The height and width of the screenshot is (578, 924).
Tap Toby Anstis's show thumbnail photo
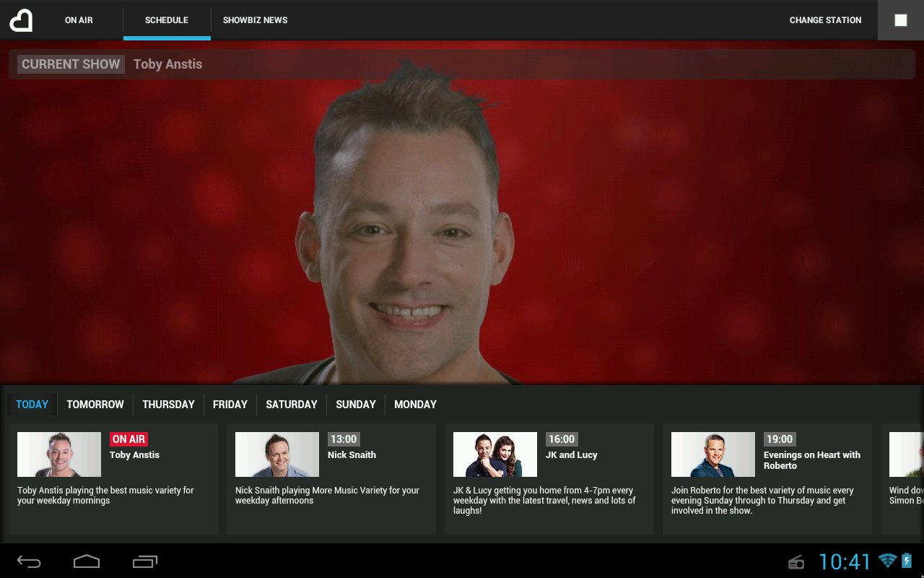coord(58,454)
